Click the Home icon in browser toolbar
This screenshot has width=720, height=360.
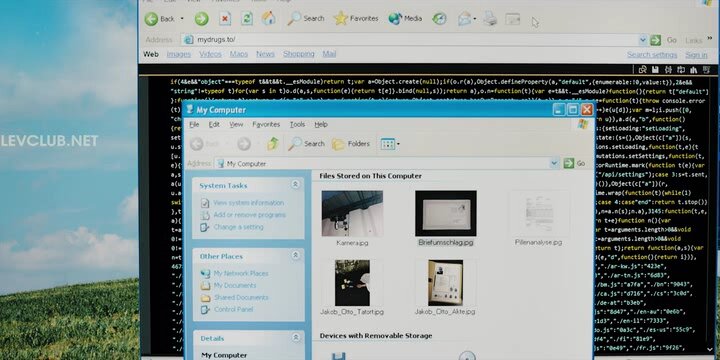(x=269, y=18)
